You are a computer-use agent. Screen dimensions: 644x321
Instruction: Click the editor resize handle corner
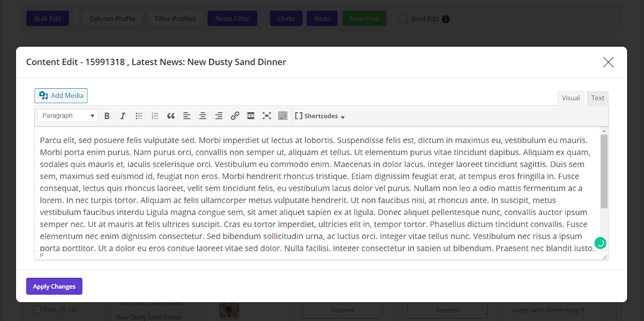click(605, 257)
